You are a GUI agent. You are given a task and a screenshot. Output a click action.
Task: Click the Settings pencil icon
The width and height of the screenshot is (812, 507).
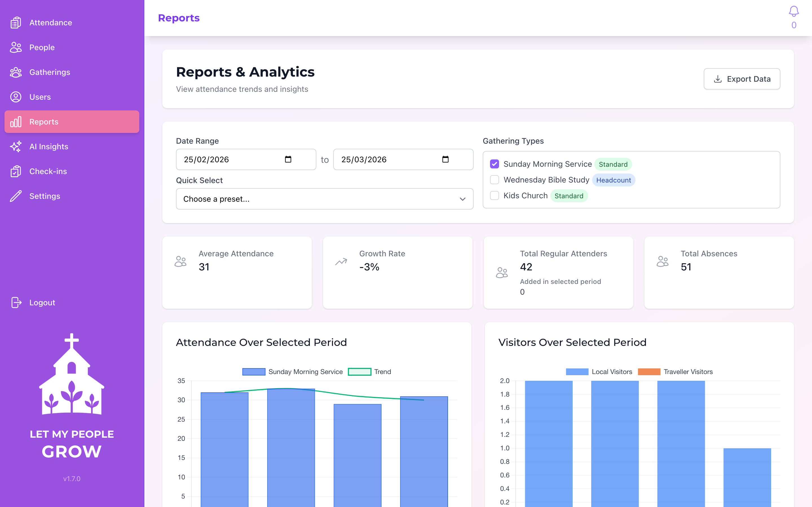tap(16, 196)
